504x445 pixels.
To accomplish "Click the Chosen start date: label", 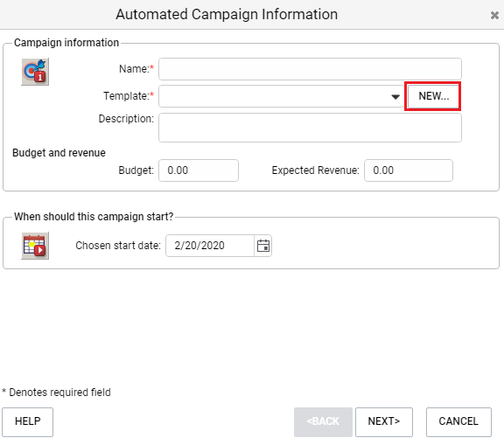I will click(118, 246).
